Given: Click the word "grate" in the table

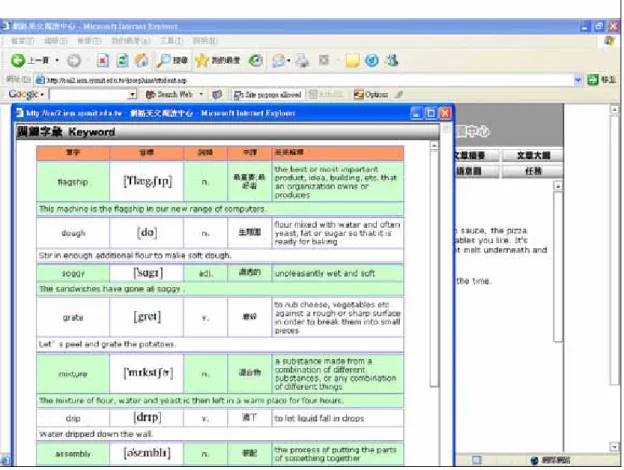Looking at the screenshot, I should pos(73,318).
